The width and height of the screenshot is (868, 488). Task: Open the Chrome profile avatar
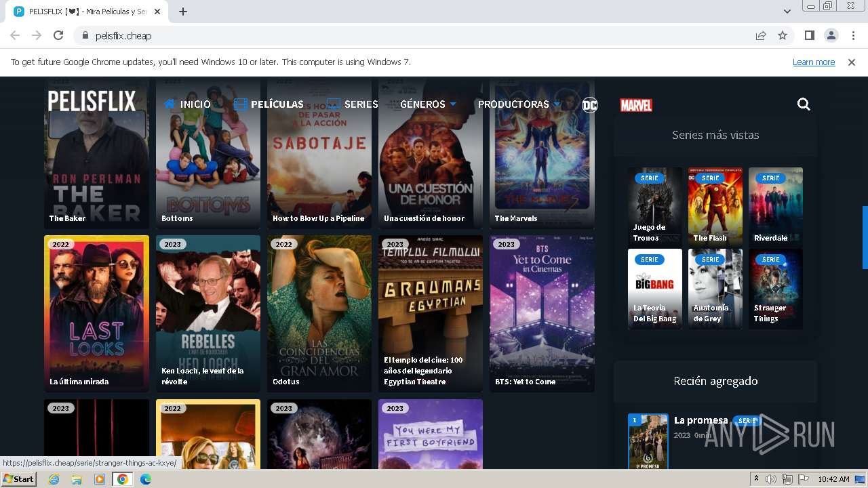click(x=831, y=36)
